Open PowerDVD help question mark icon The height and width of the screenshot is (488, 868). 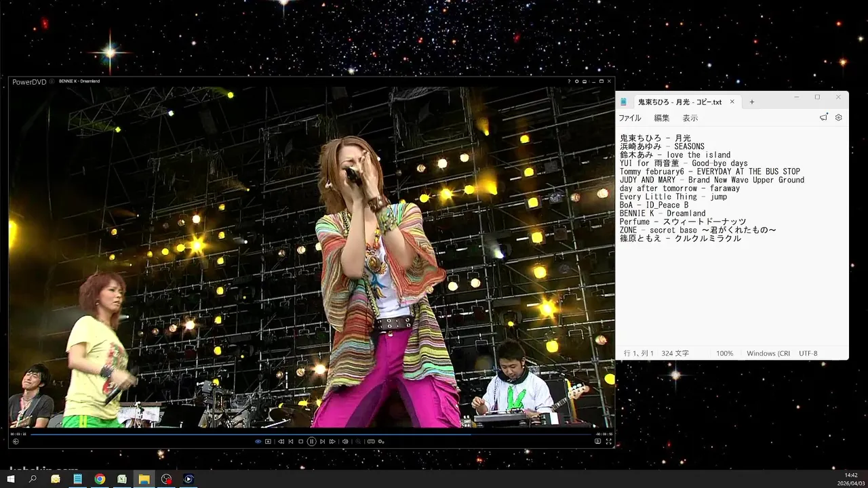coord(569,81)
